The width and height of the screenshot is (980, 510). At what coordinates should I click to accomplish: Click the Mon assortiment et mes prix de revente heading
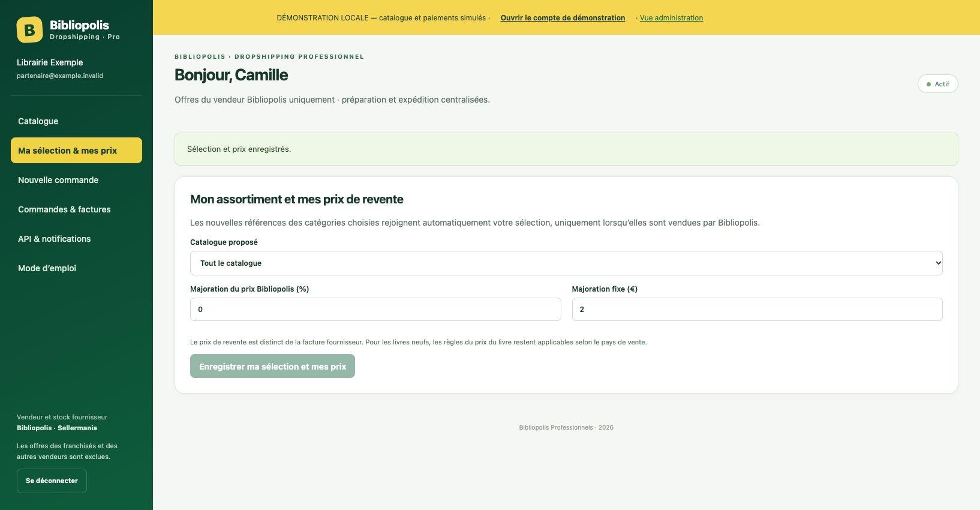pyautogui.click(x=296, y=199)
